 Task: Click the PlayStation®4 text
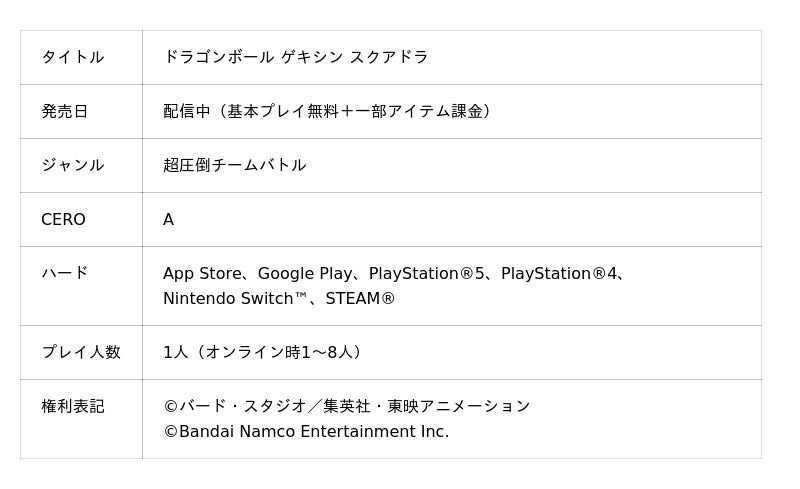pos(559,273)
